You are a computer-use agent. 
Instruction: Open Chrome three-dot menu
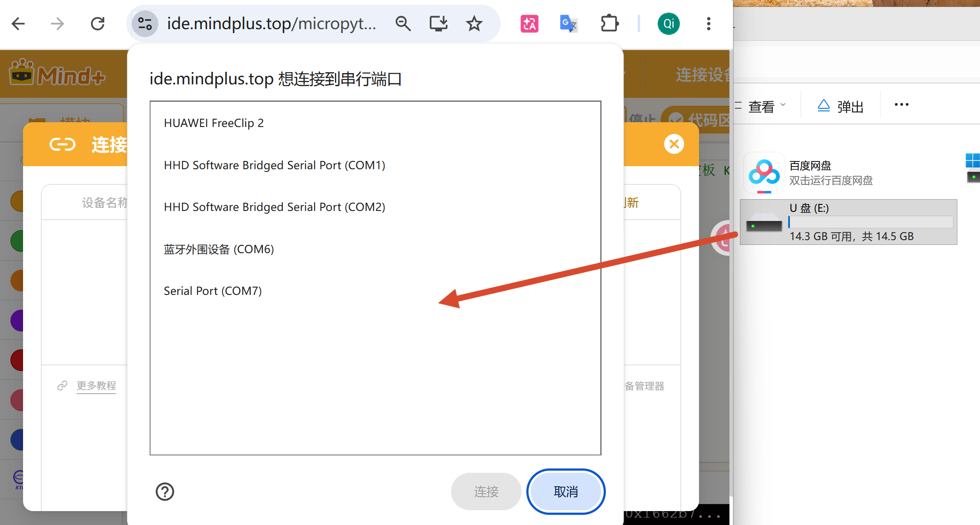[709, 23]
